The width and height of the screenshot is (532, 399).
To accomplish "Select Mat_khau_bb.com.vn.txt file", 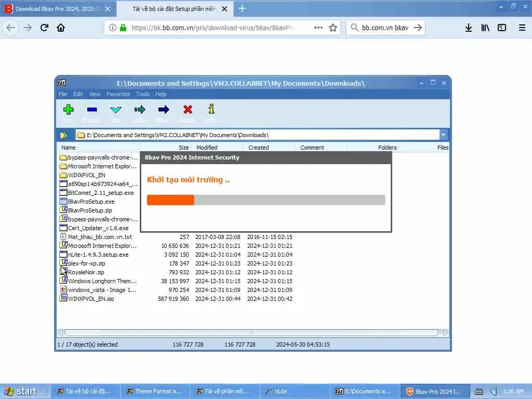I will point(96,237).
